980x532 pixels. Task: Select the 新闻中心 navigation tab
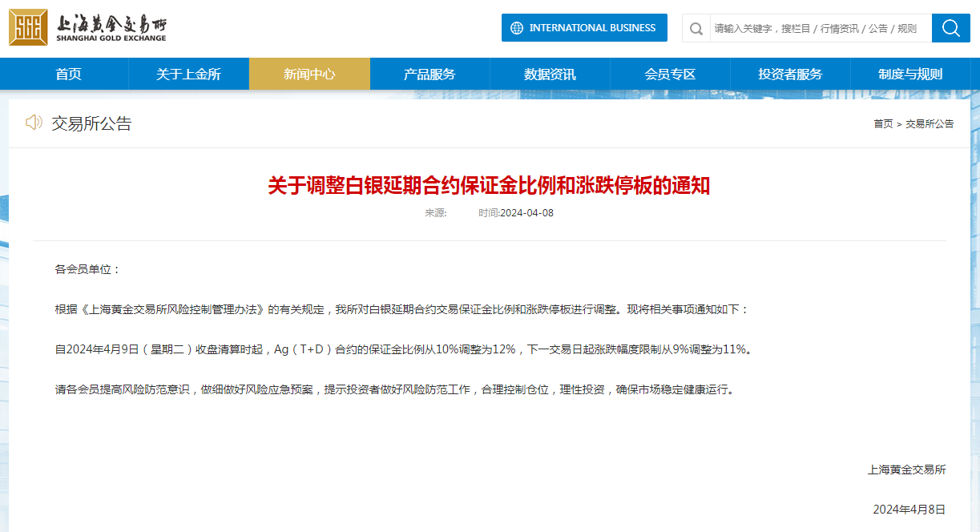[309, 74]
